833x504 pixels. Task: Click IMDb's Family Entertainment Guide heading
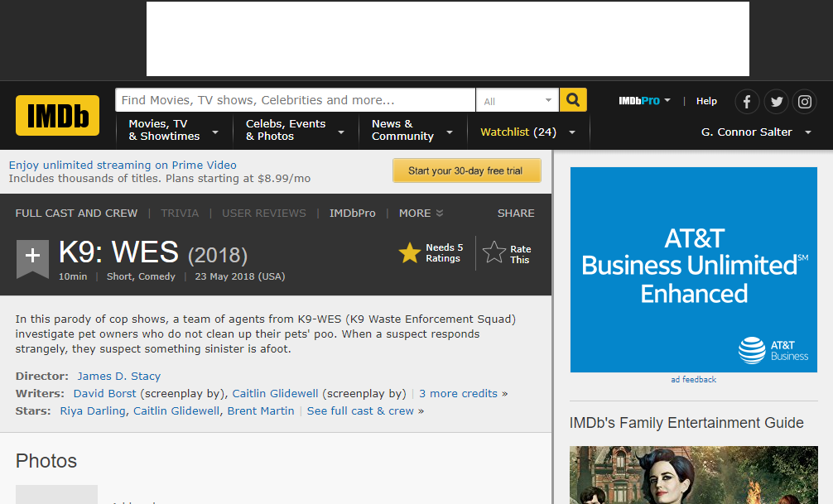pyautogui.click(x=686, y=423)
